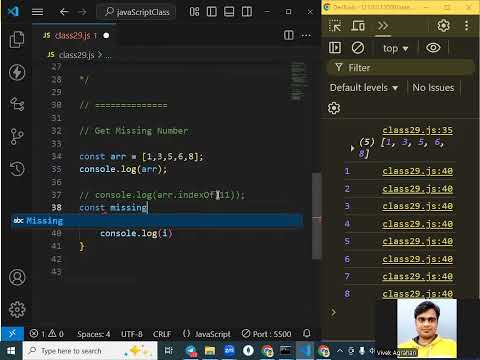Screen dimensions: 480x360
Task: Open class29.js:40 link beside output 5
Action: pos(417,241)
